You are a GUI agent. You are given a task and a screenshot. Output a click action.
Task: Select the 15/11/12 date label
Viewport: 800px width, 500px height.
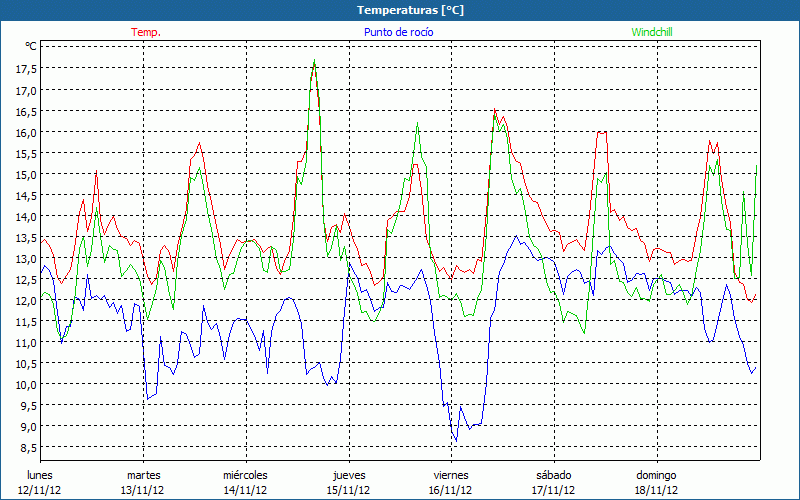[x=348, y=490]
